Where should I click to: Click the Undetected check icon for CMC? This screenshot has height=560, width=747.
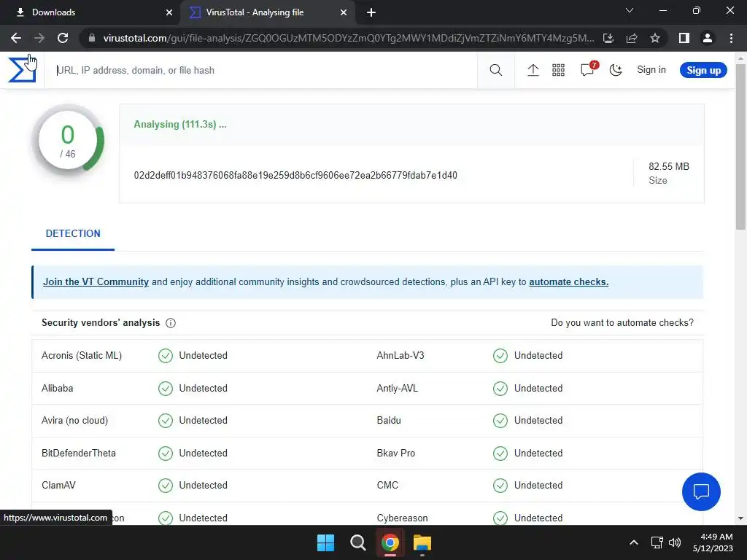click(500, 485)
